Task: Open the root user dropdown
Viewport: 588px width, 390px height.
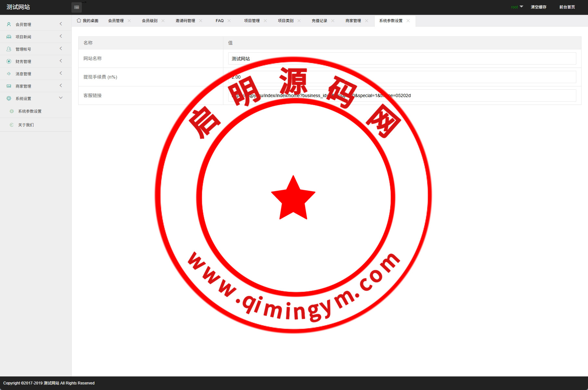Action: coord(517,7)
